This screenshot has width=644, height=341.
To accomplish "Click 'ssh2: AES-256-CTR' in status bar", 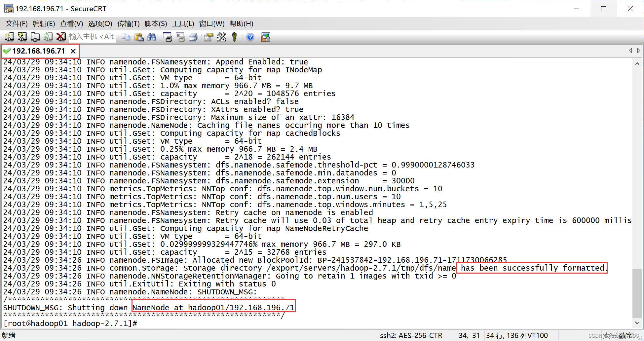I will point(411,335).
